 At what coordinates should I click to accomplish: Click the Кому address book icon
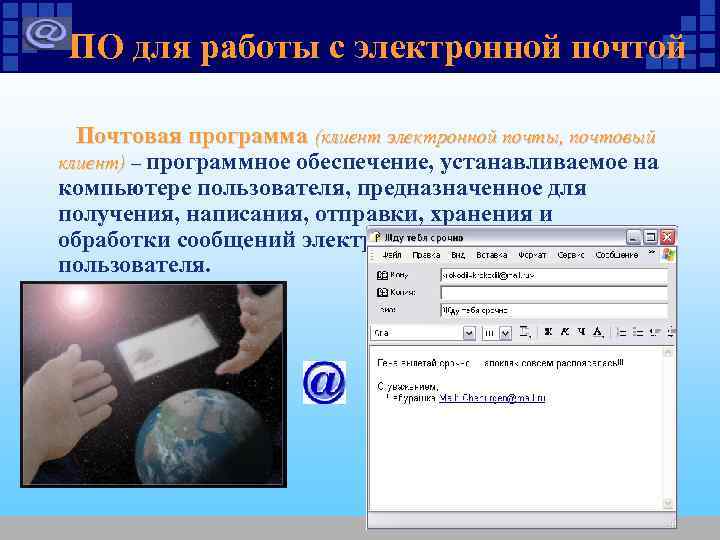click(382, 275)
